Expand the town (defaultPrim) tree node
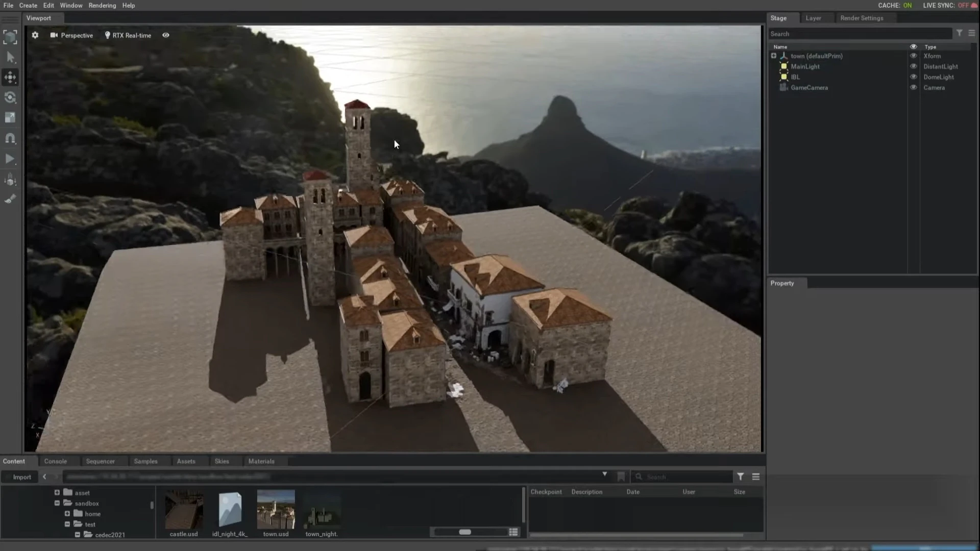 tap(774, 56)
